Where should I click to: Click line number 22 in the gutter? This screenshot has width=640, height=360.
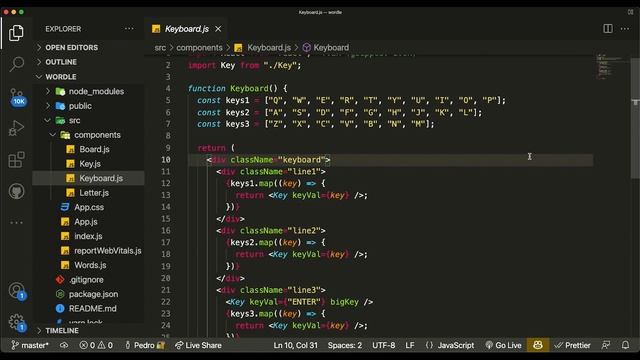(166, 302)
